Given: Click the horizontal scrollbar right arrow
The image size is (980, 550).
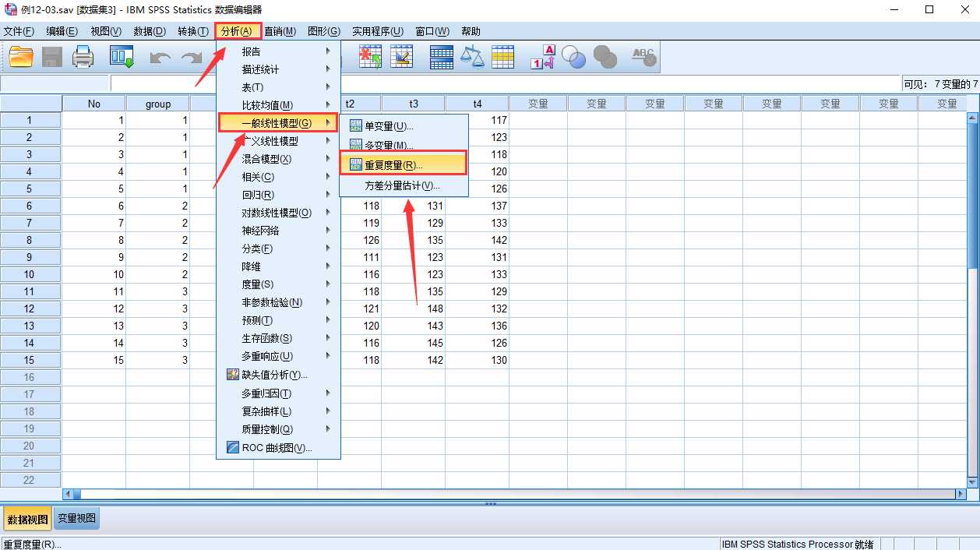Looking at the screenshot, I should [961, 494].
